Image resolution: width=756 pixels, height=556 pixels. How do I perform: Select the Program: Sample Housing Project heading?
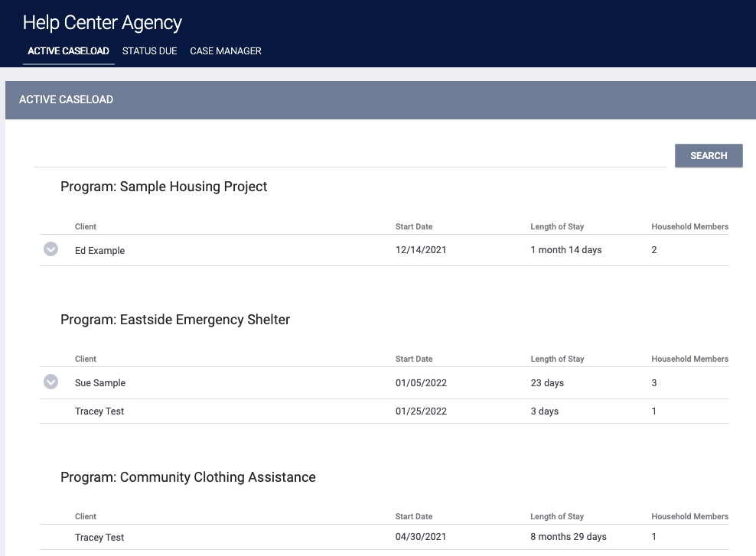point(164,187)
